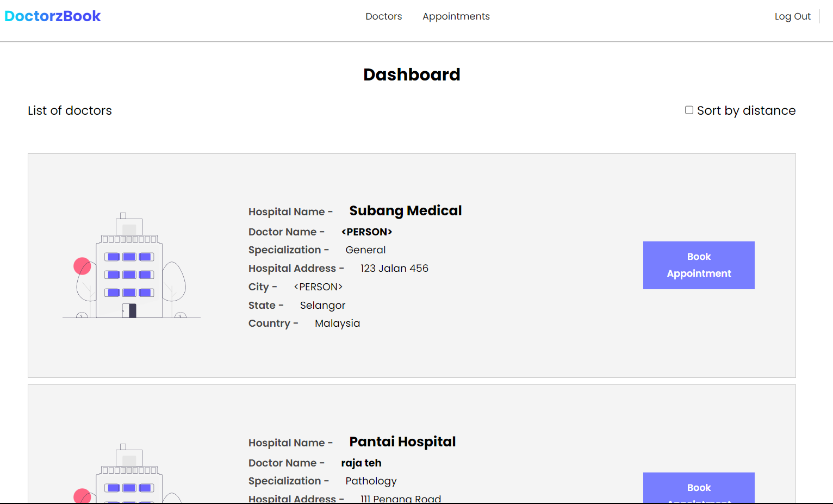This screenshot has height=504, width=833.
Task: Click the DoctorzBook logo
Action: pyautogui.click(x=52, y=16)
